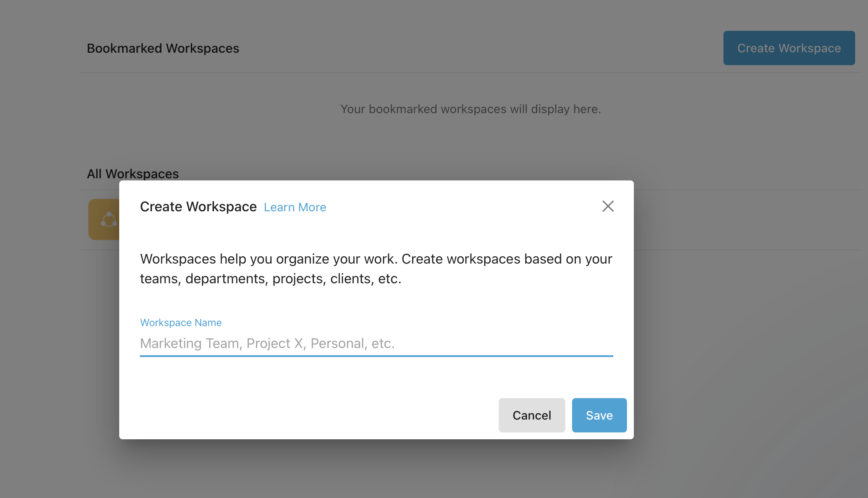
Task: Open the Learn More link
Action: [x=295, y=207]
